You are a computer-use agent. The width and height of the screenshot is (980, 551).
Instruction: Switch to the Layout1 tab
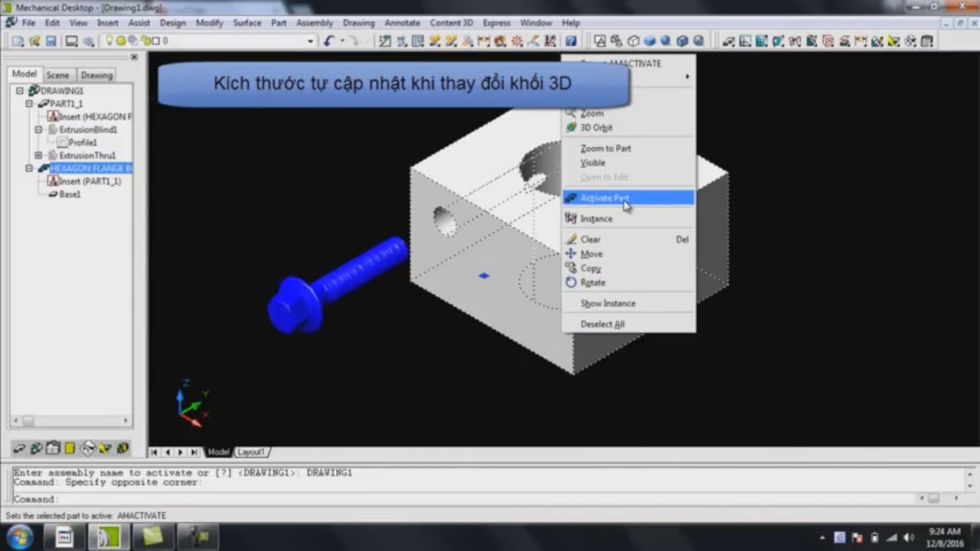pos(251,452)
